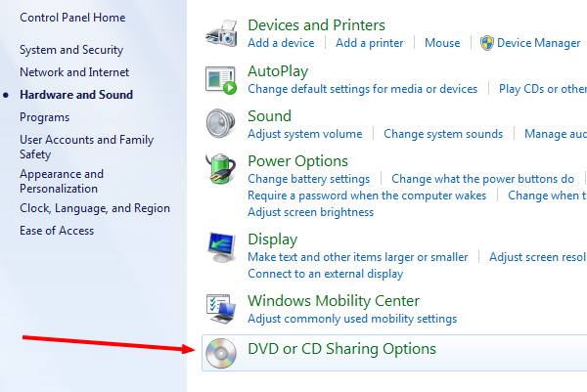This screenshot has height=392, width=587.
Task: Open Mouse settings link
Action: click(x=442, y=43)
